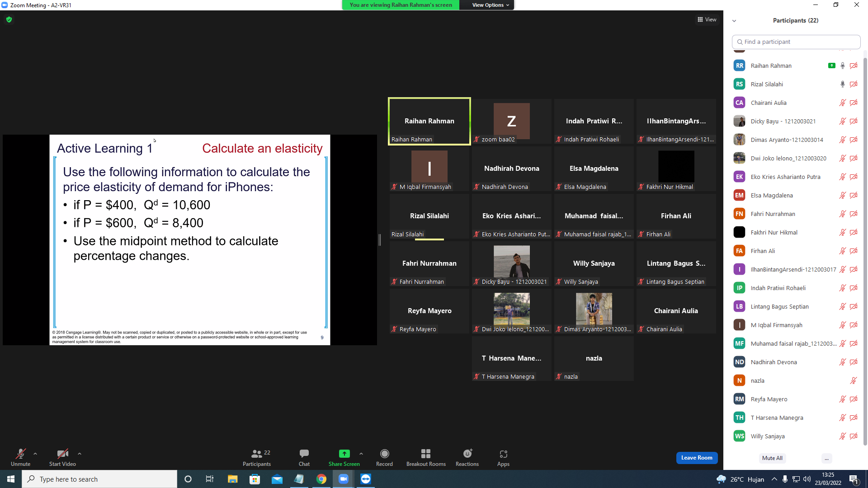The image size is (868, 488).
Task: Click the Participants panel scrollbar
Action: point(865,251)
